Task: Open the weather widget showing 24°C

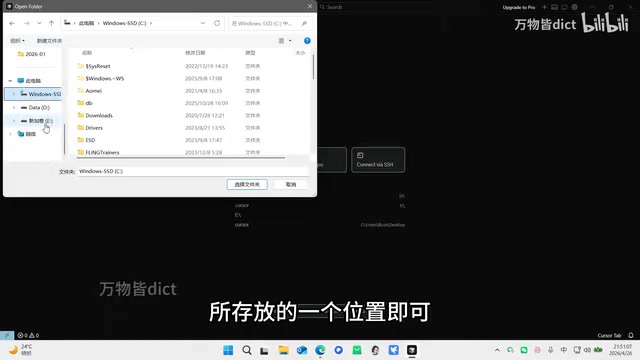Action: click(20, 350)
